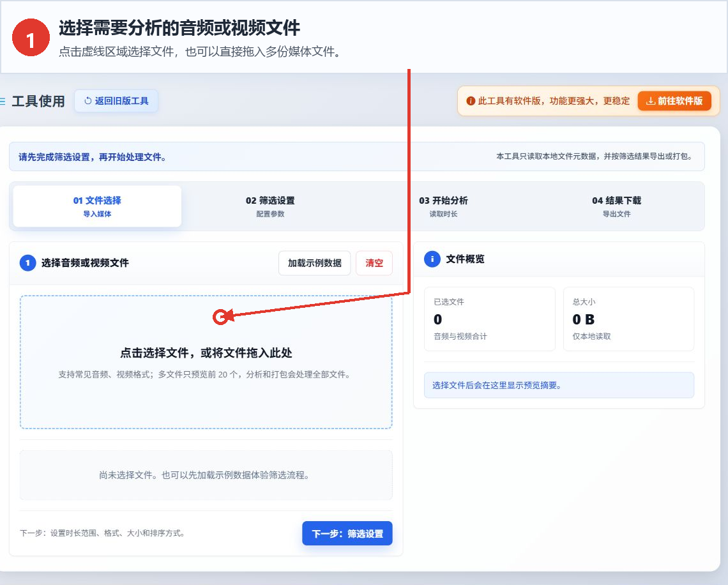Viewport: 728px width, 585px height.
Task: Click the 总大小 0 B card
Action: pos(628,319)
